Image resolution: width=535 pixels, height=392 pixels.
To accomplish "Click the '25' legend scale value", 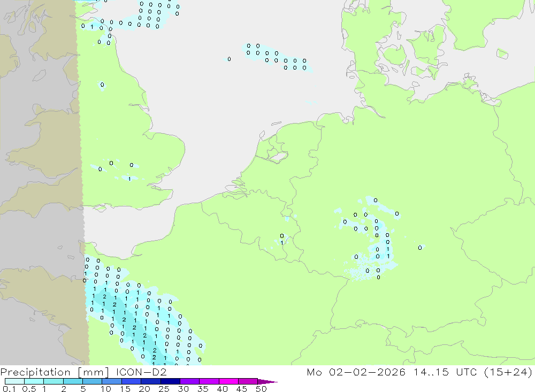I will (164, 389).
